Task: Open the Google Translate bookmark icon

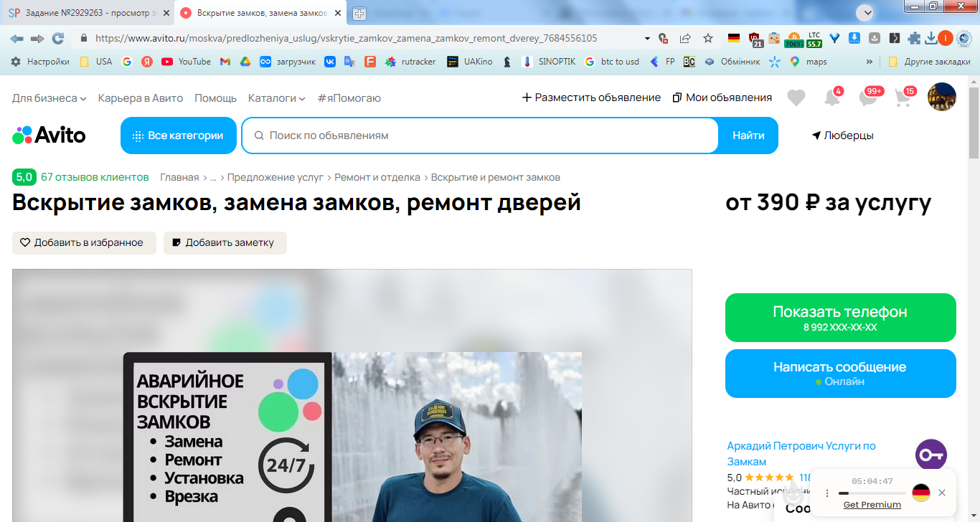Action: (349, 62)
